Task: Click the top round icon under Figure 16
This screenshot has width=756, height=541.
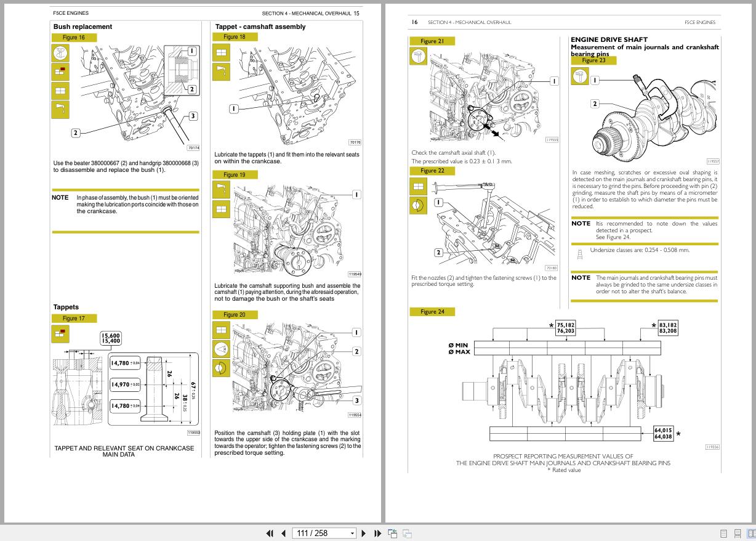Action: pyautogui.click(x=60, y=52)
